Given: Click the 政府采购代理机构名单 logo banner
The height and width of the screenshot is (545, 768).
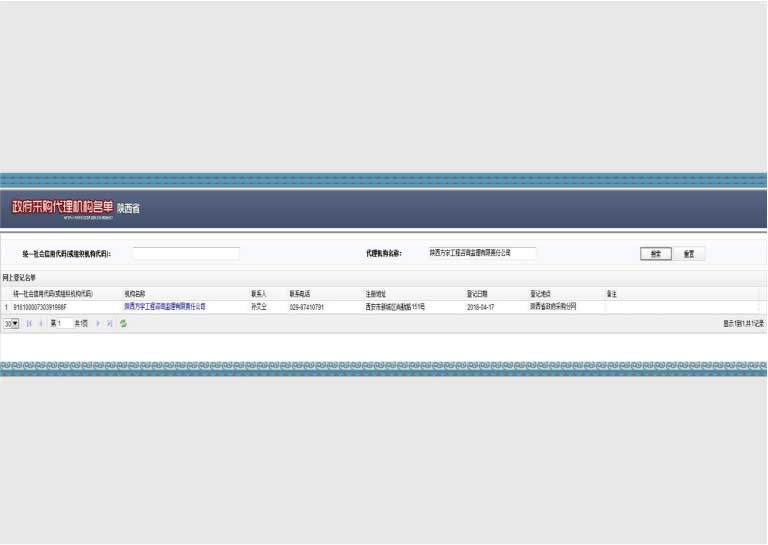Looking at the screenshot, I should (62, 207).
